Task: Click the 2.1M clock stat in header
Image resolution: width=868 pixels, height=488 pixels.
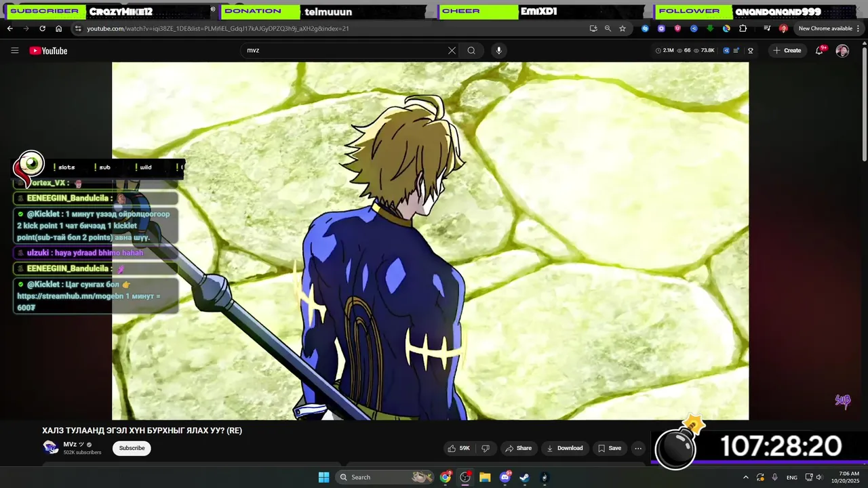Action: pos(665,50)
